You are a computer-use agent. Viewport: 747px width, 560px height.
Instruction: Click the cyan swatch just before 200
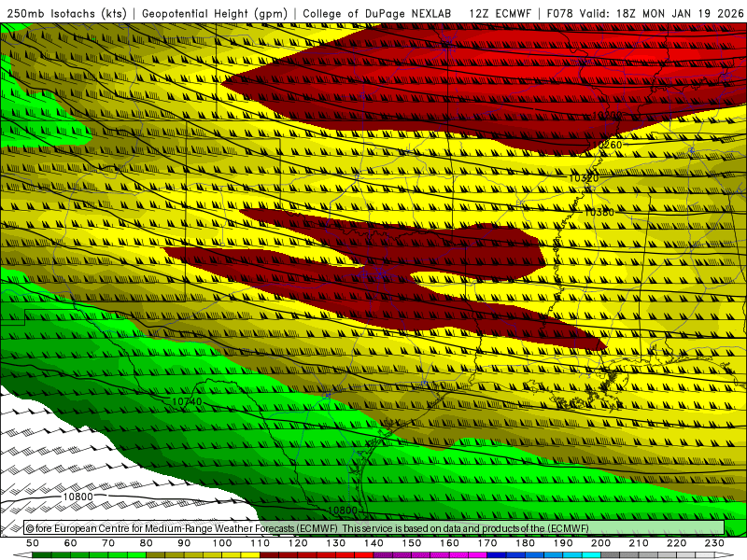(591, 555)
